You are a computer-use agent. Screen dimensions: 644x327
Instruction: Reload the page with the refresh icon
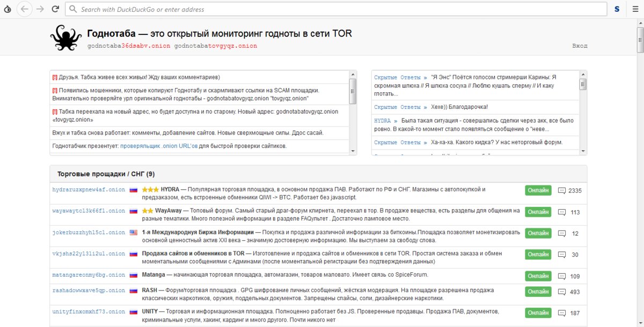pyautogui.click(x=55, y=9)
